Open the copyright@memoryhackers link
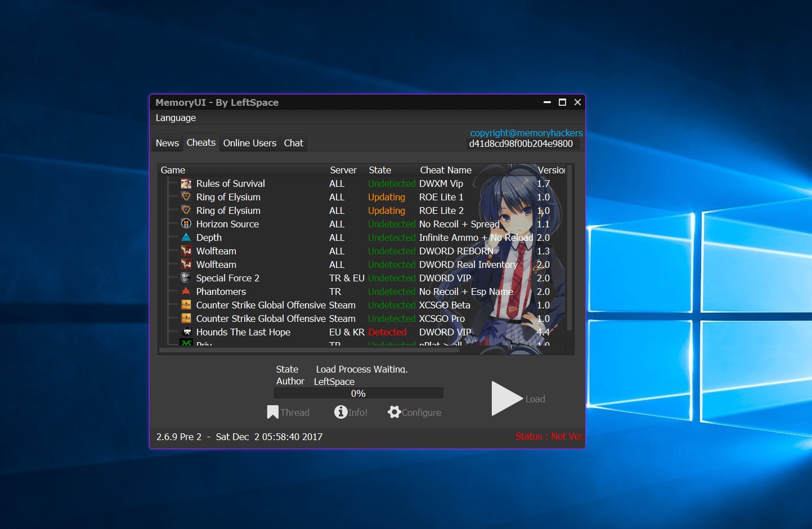The width and height of the screenshot is (812, 529). [527, 133]
